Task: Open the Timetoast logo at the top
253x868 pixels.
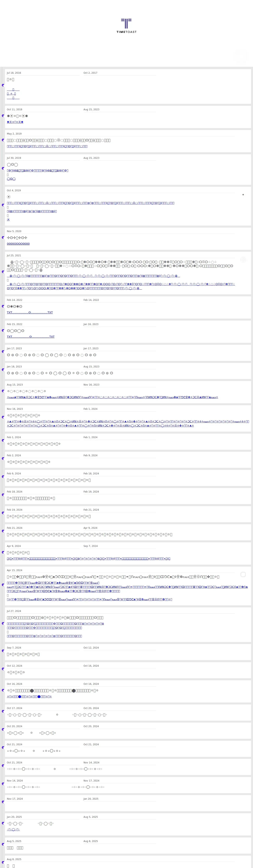Action: click(126, 26)
